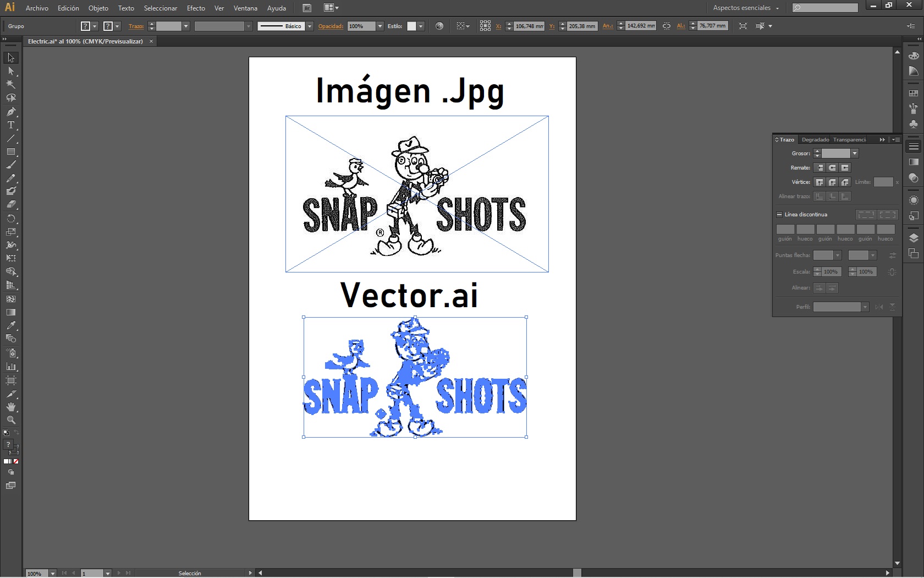
Task: Click the Opacidad label link
Action: pyautogui.click(x=331, y=26)
